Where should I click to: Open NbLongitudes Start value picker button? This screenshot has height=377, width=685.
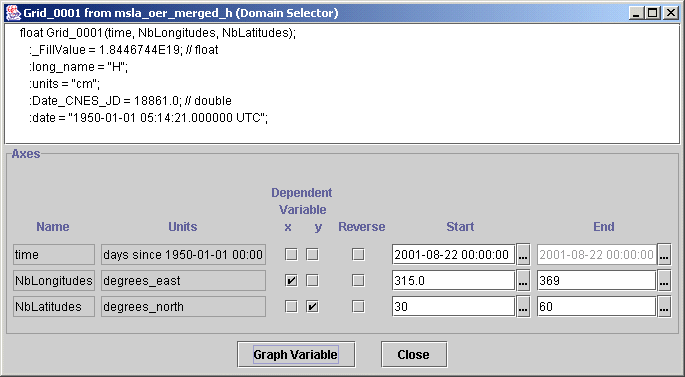tap(523, 280)
